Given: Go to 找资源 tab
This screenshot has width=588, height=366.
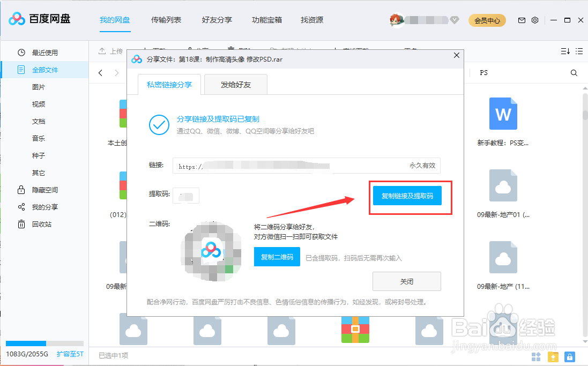Looking at the screenshot, I should pyautogui.click(x=312, y=20).
